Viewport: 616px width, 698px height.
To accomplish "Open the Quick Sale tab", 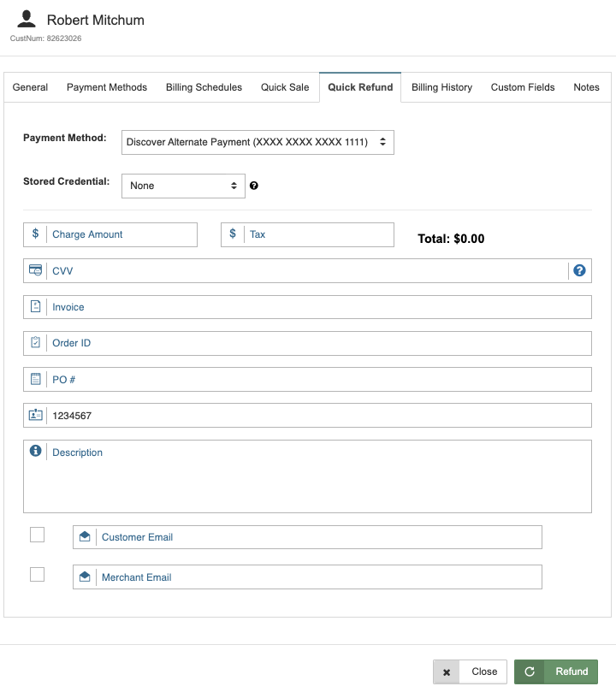I will point(285,86).
